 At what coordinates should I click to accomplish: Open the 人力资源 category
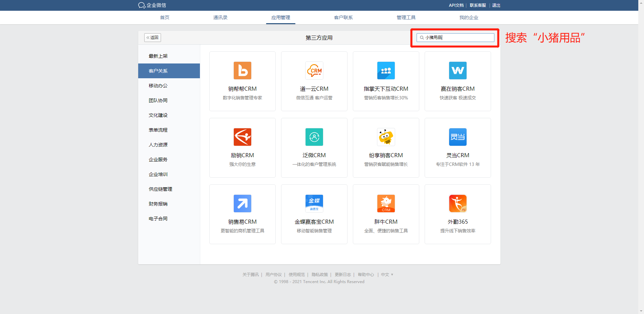pos(169,145)
